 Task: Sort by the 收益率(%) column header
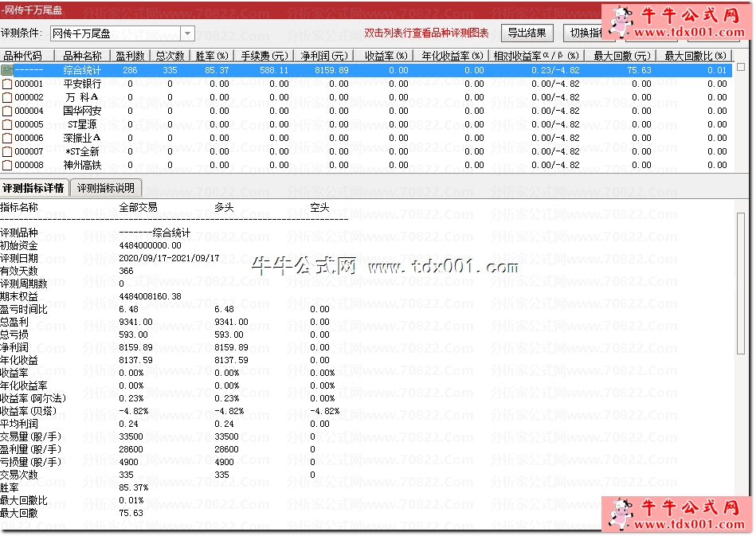pyautogui.click(x=384, y=56)
